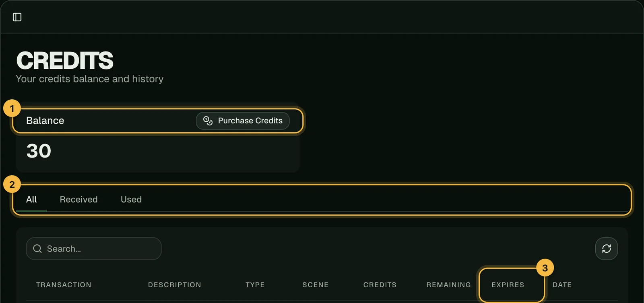Click the CREDITS column header

380,285
